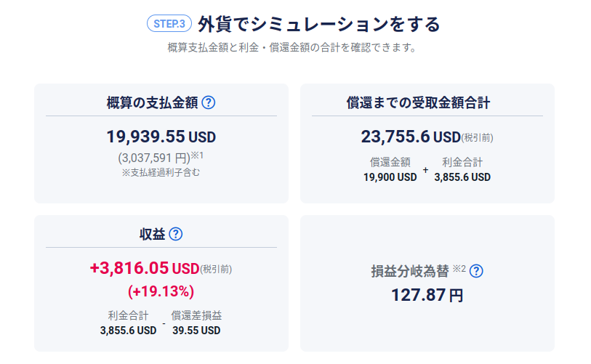This screenshot has height=364, width=591.
Task: Click the ※支払経過利子含む note
Action: (161, 172)
